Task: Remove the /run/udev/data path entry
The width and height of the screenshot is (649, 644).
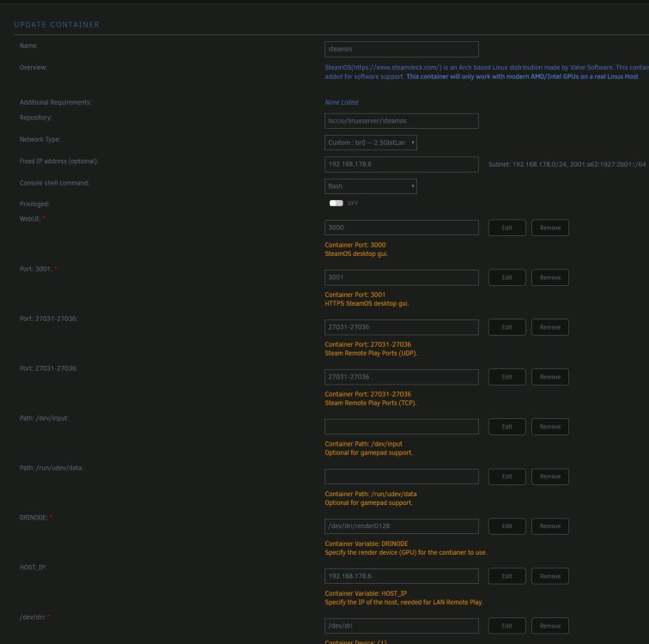Action: 550,477
